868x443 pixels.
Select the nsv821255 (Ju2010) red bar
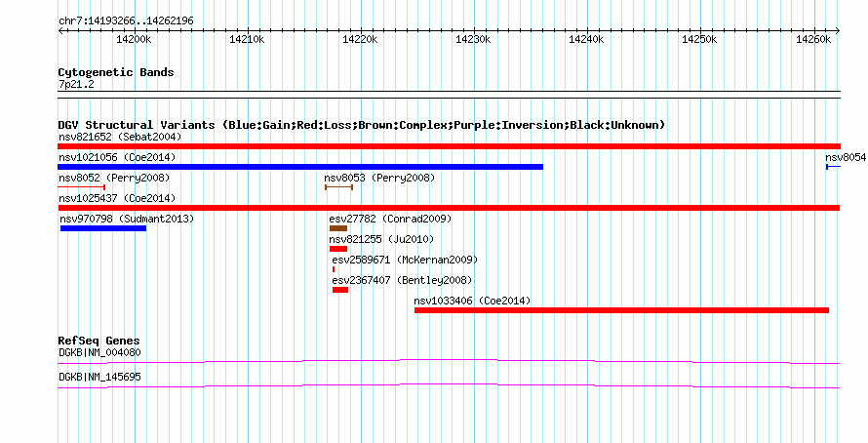(338, 249)
